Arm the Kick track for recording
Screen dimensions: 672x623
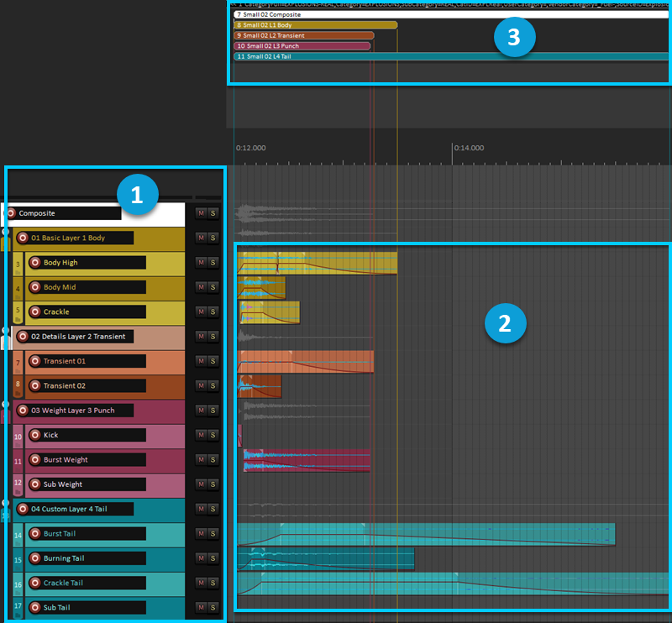coord(35,435)
